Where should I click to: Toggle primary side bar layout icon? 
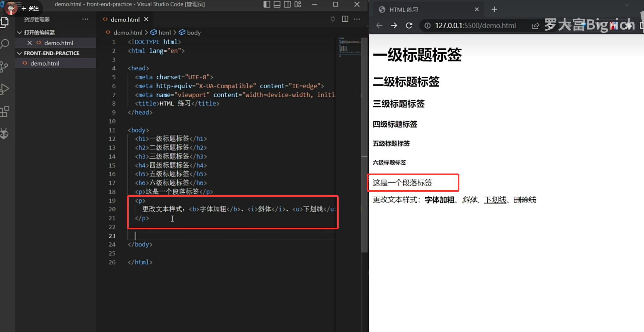(x=266, y=4)
